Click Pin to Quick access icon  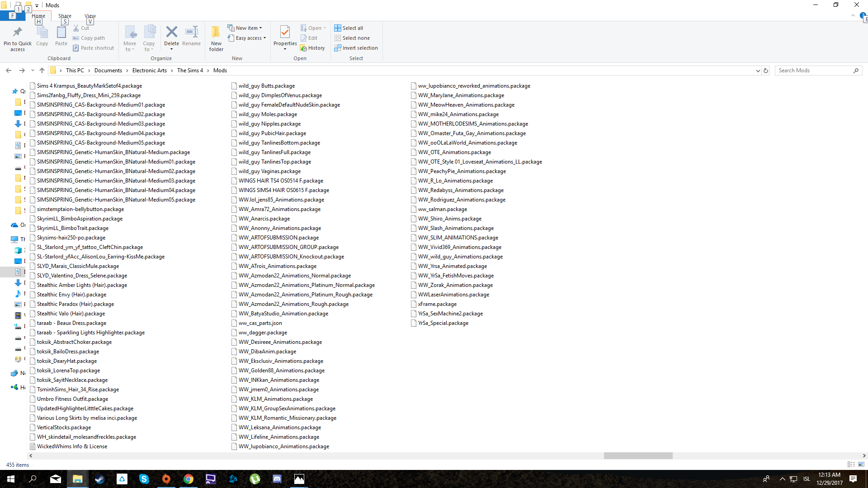click(18, 32)
